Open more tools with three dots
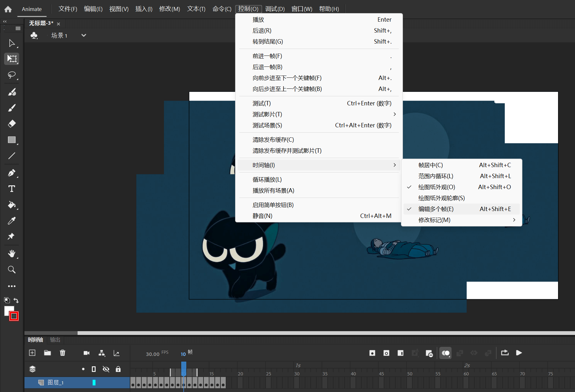The width and height of the screenshot is (575, 392). point(12,286)
